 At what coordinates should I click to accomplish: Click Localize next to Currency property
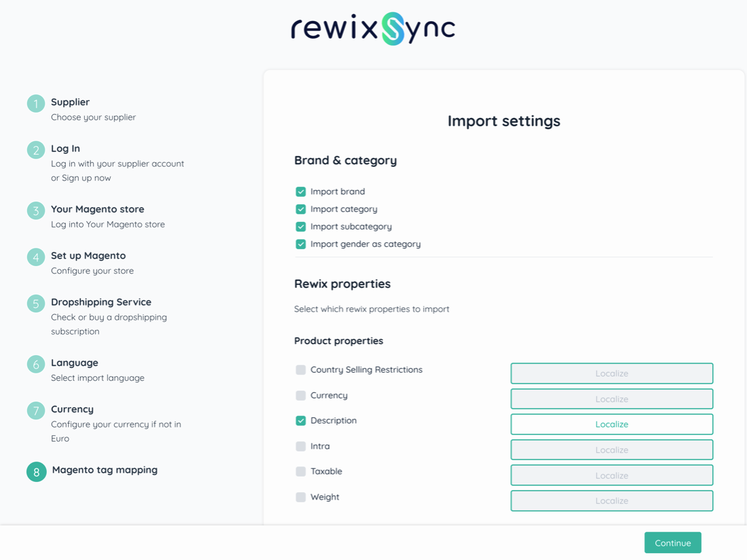[611, 399]
